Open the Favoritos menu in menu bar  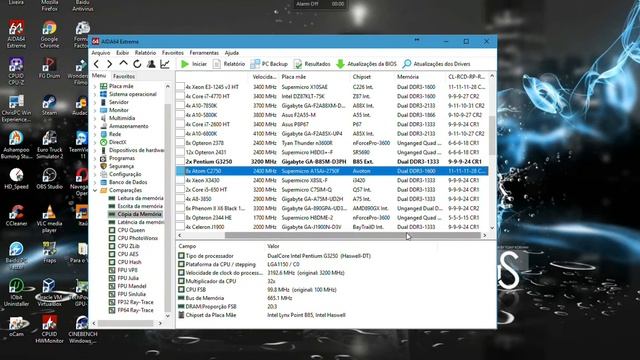click(x=173, y=53)
